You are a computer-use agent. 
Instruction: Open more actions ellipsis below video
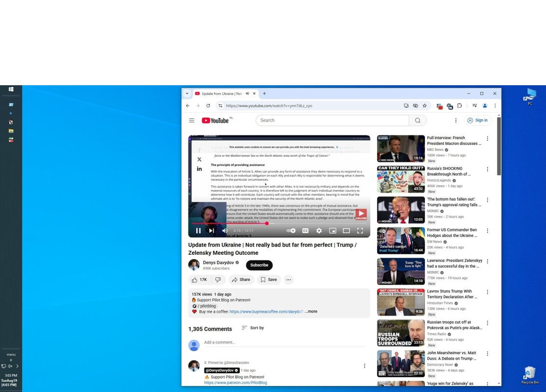288,280
